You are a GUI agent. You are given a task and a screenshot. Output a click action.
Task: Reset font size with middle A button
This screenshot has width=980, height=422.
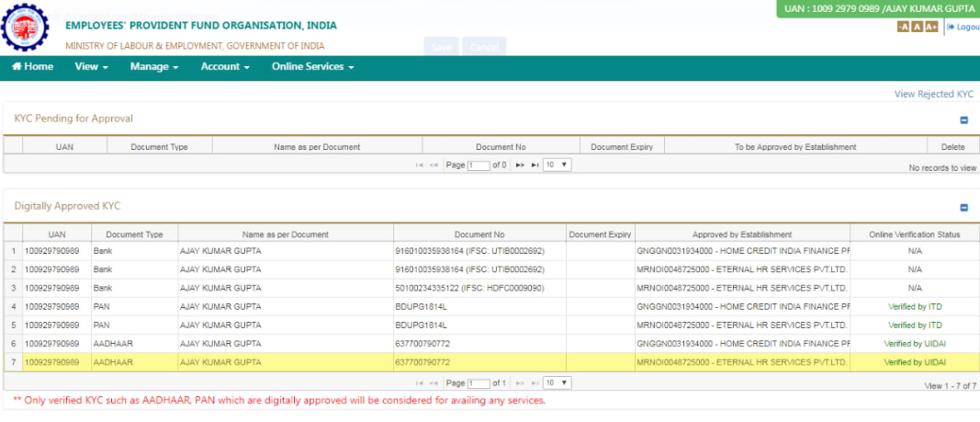click(x=917, y=28)
